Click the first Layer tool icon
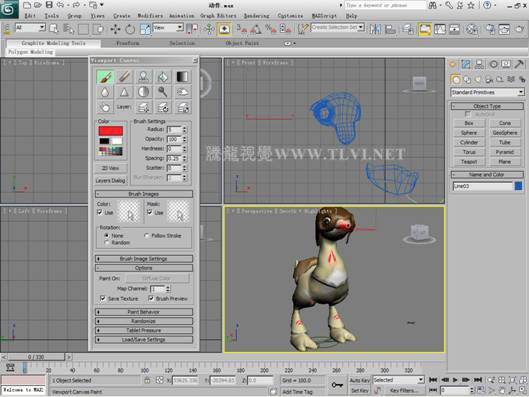This screenshot has height=397, width=529. pos(144,107)
